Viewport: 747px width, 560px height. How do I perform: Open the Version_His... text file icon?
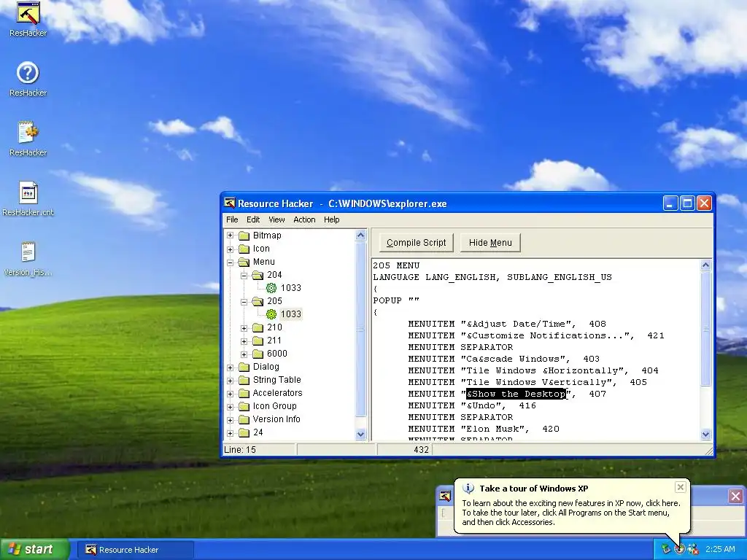[x=28, y=252]
